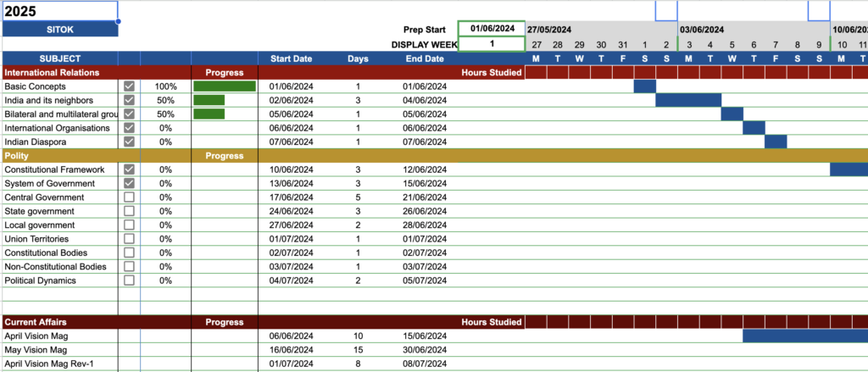Select Indian Diaspora 0% cell
This screenshot has width=868, height=372.
coord(165,142)
